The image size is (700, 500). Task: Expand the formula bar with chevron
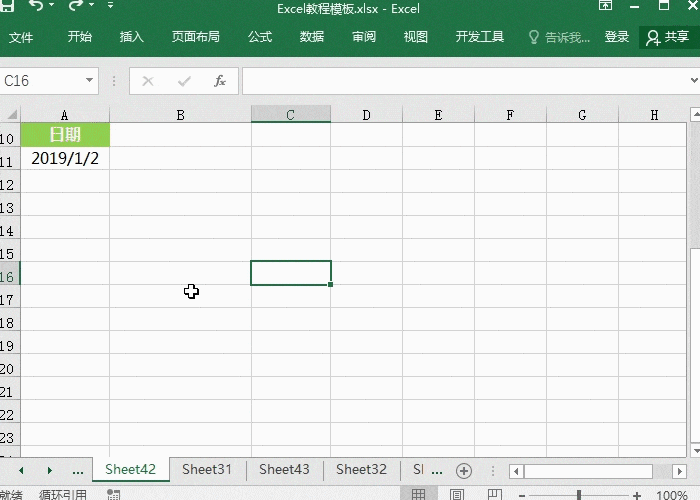(x=690, y=81)
